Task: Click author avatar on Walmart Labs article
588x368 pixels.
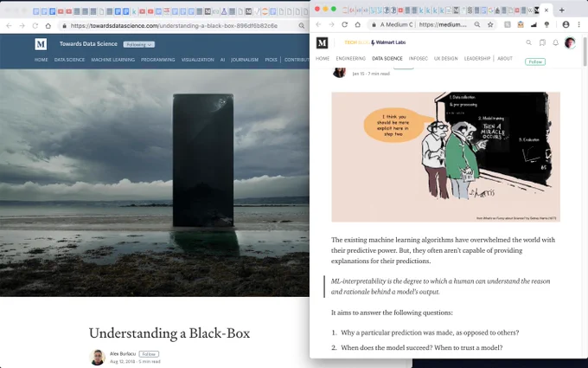Action: [x=339, y=72]
